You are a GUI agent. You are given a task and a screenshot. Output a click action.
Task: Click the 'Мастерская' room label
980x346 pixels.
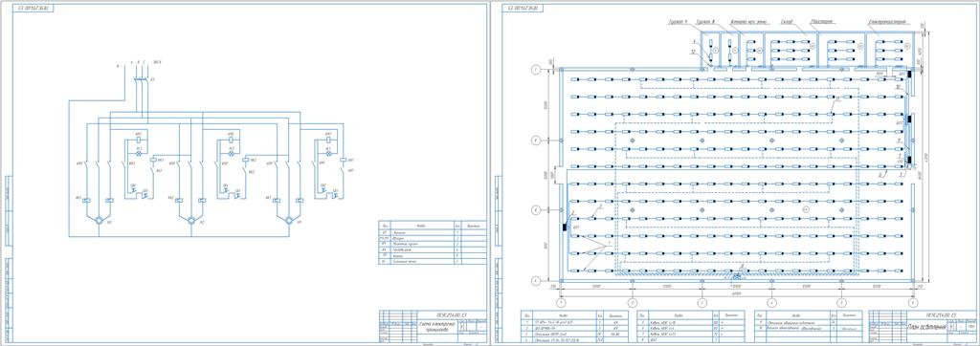point(820,21)
